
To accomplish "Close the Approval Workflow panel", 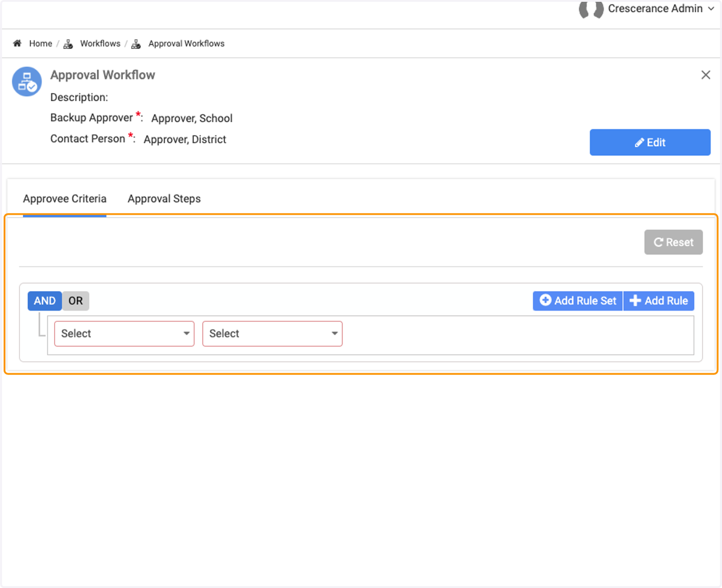I will [706, 75].
